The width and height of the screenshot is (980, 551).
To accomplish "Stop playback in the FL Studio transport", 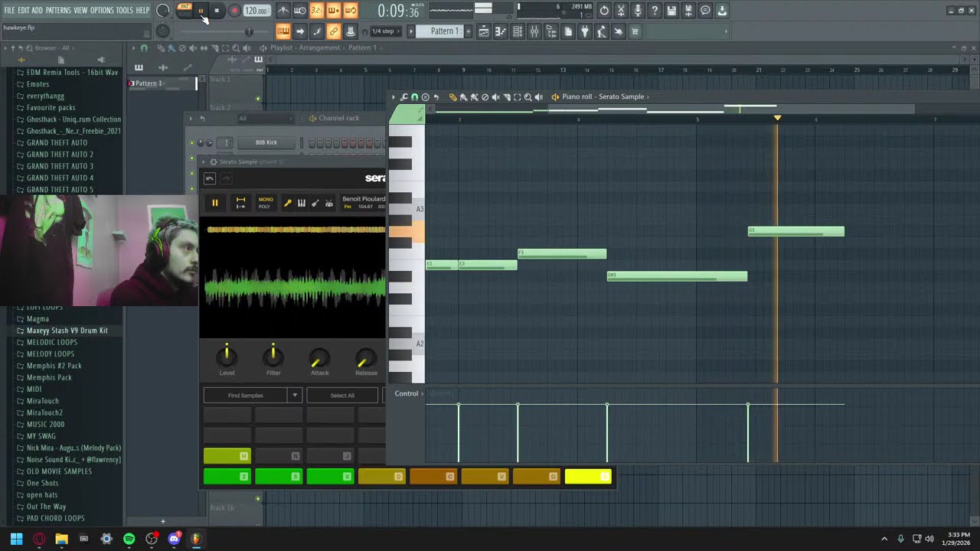I will point(217,11).
